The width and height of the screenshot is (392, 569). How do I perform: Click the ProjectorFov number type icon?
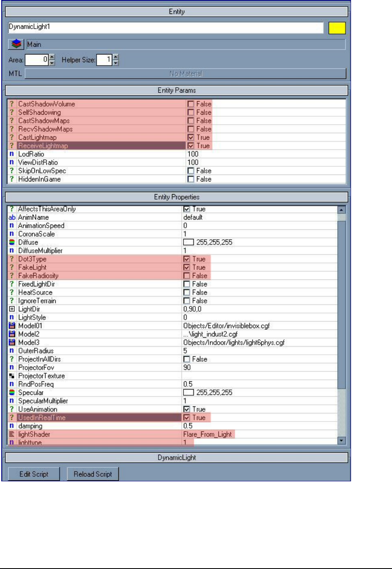[12, 367]
